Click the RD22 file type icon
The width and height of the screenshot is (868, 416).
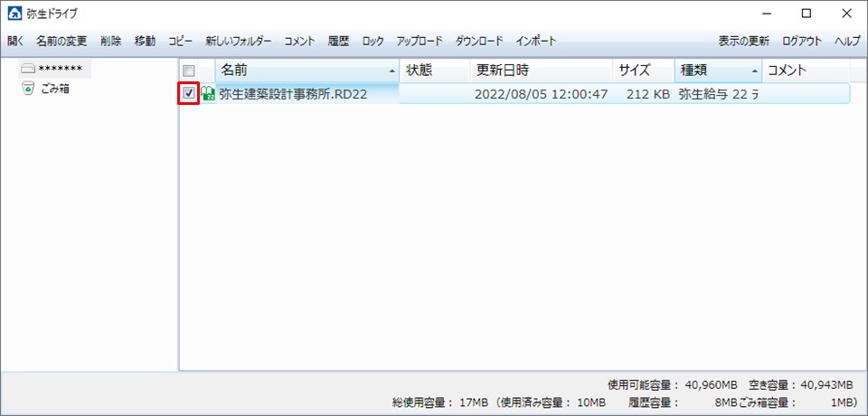tap(208, 93)
